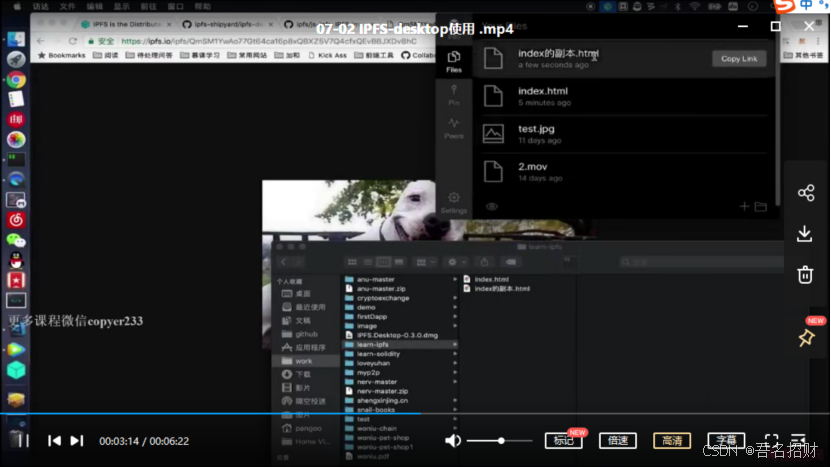Click the browser back arrow
This screenshot has width=831, height=467.
click(x=41, y=41)
